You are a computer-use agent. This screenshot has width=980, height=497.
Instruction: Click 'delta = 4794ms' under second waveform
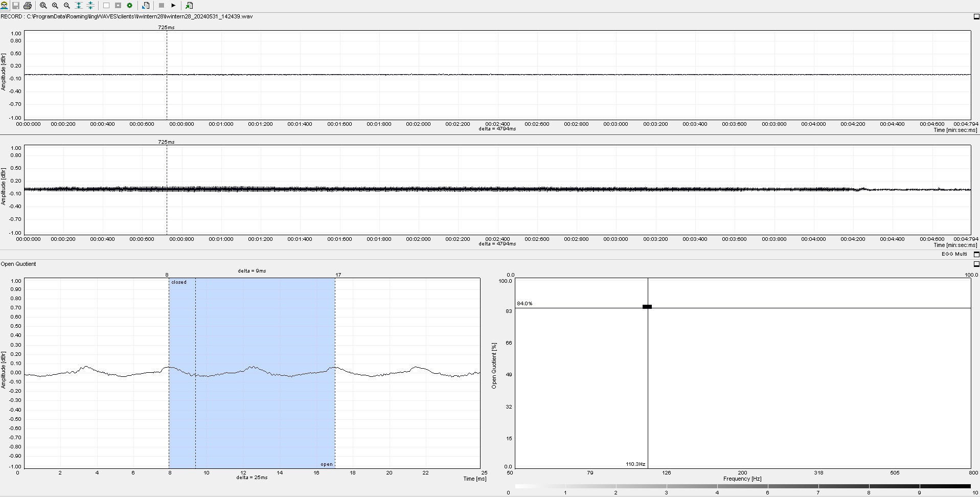pos(497,244)
